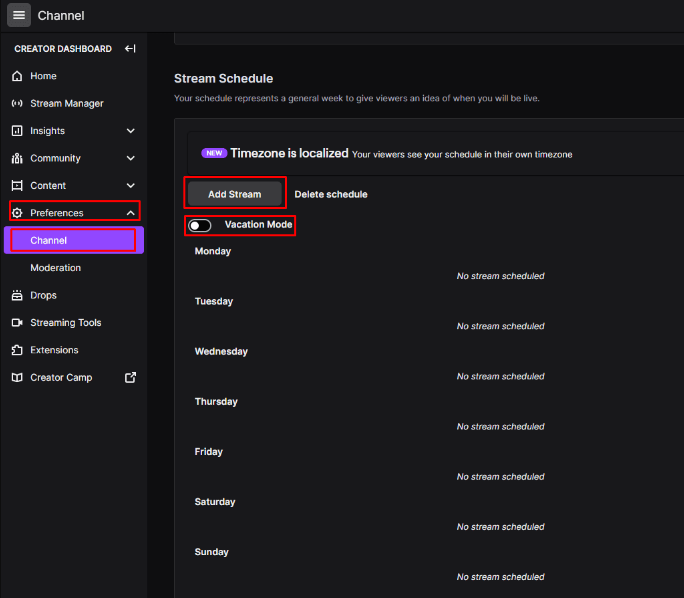The height and width of the screenshot is (598, 684).
Task: Click the Insights label
Action: click(x=47, y=131)
